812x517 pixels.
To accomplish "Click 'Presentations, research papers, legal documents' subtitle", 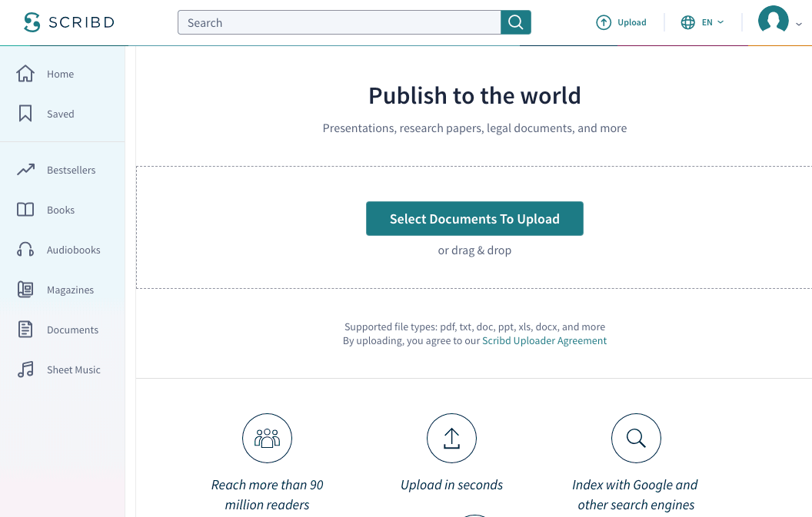I will tap(475, 128).
